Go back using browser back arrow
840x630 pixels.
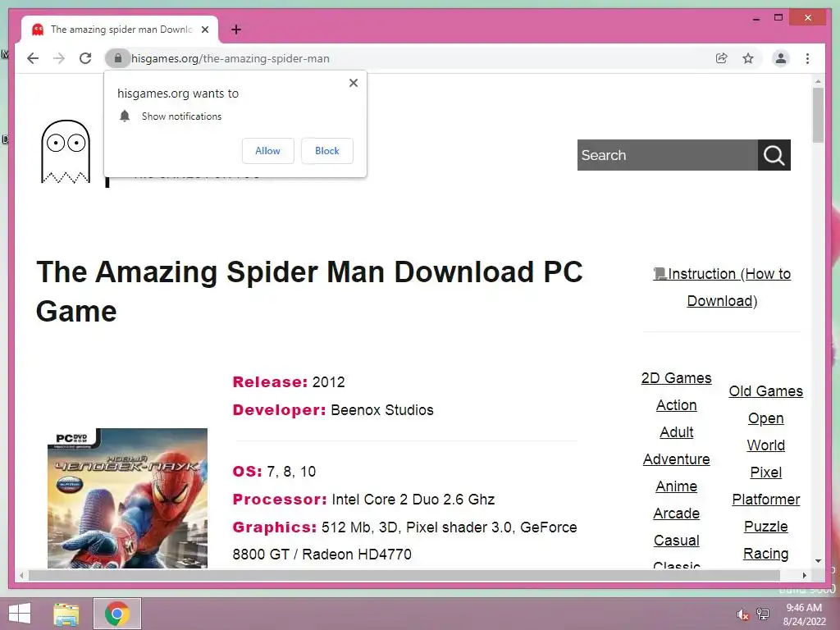coord(33,58)
